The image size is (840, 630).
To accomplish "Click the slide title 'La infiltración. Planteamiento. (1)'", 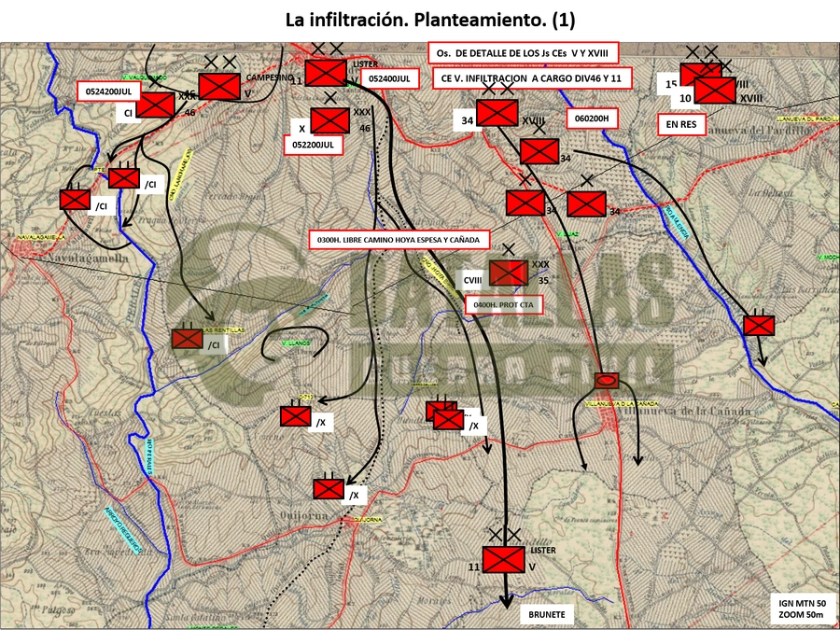I will [430, 21].
